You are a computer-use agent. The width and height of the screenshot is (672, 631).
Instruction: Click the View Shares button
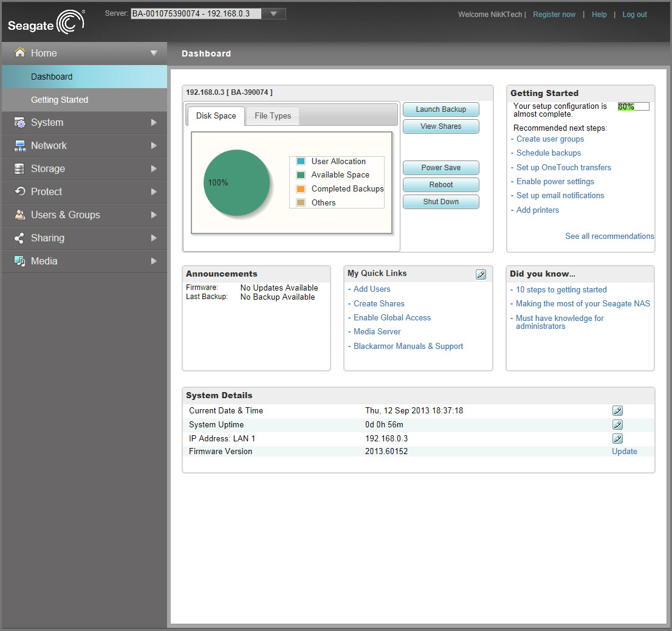point(441,126)
